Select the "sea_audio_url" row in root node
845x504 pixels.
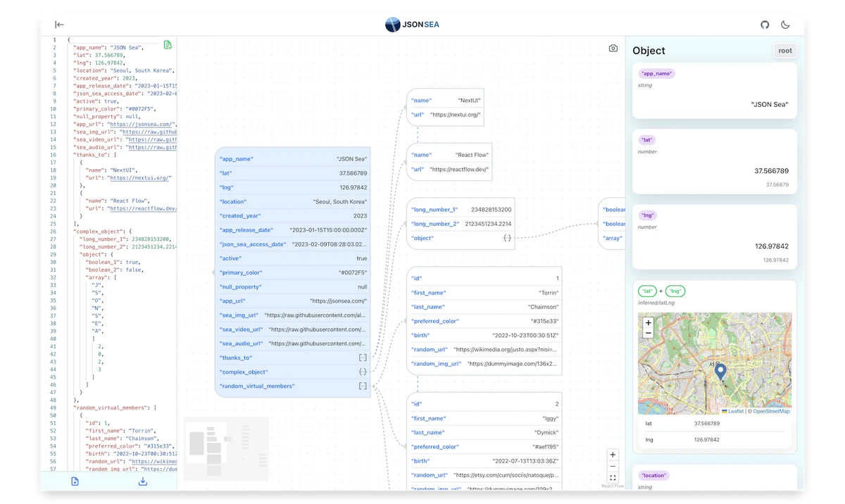click(292, 344)
